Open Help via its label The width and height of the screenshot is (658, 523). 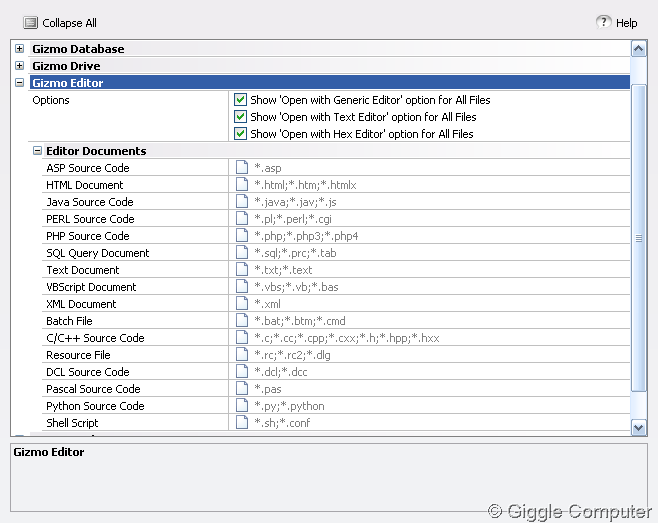coord(627,23)
